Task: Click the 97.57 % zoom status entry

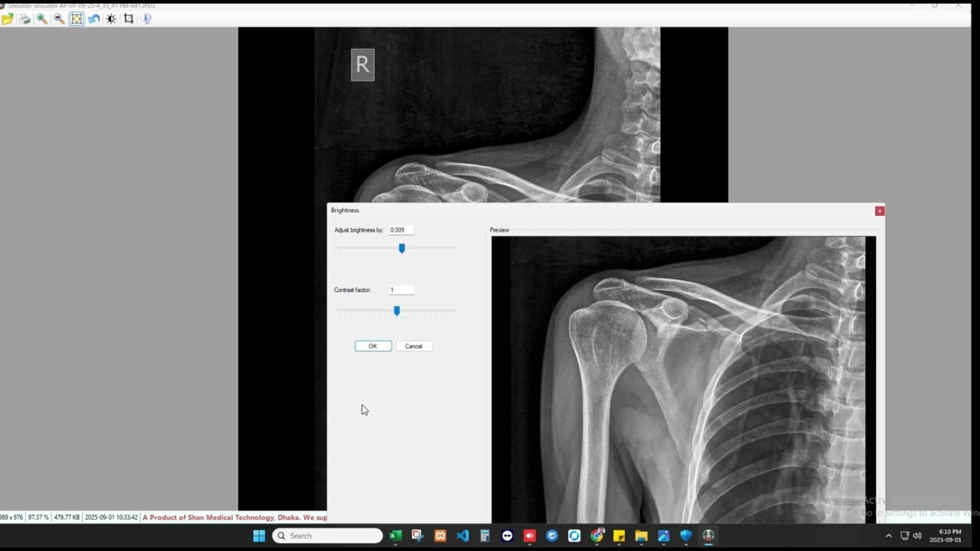Action: (x=38, y=517)
